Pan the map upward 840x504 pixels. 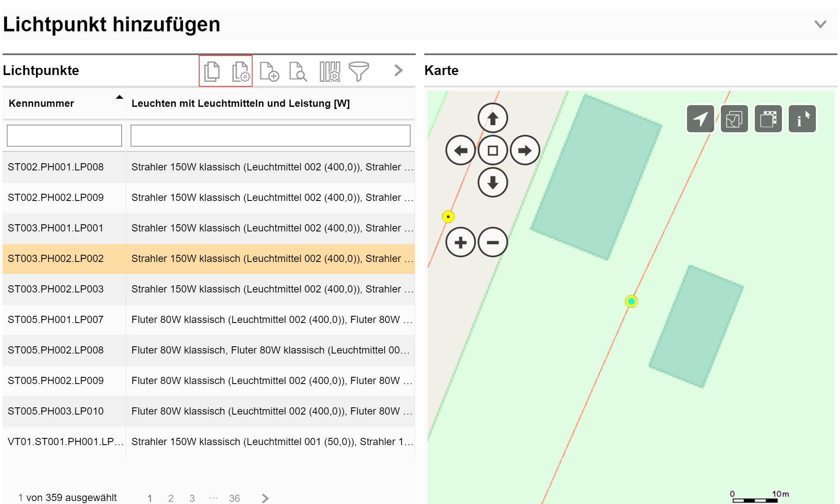click(x=492, y=118)
